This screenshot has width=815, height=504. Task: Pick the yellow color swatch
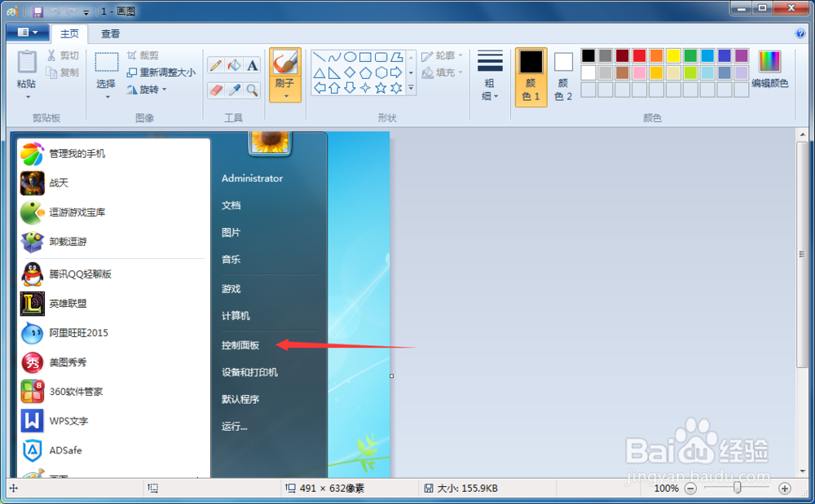tap(674, 55)
